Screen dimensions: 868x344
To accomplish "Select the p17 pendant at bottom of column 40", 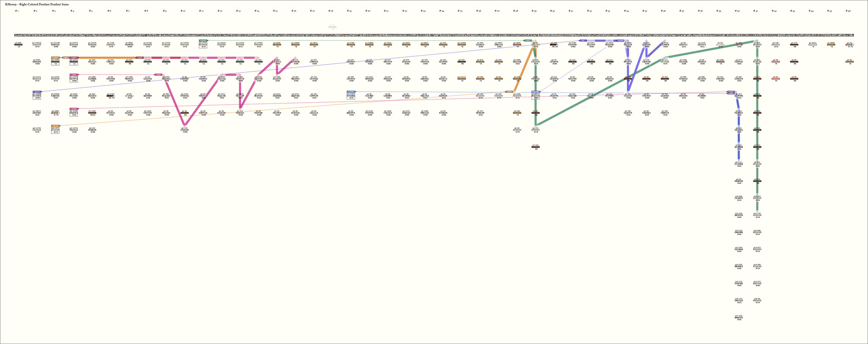I will click(739, 317).
